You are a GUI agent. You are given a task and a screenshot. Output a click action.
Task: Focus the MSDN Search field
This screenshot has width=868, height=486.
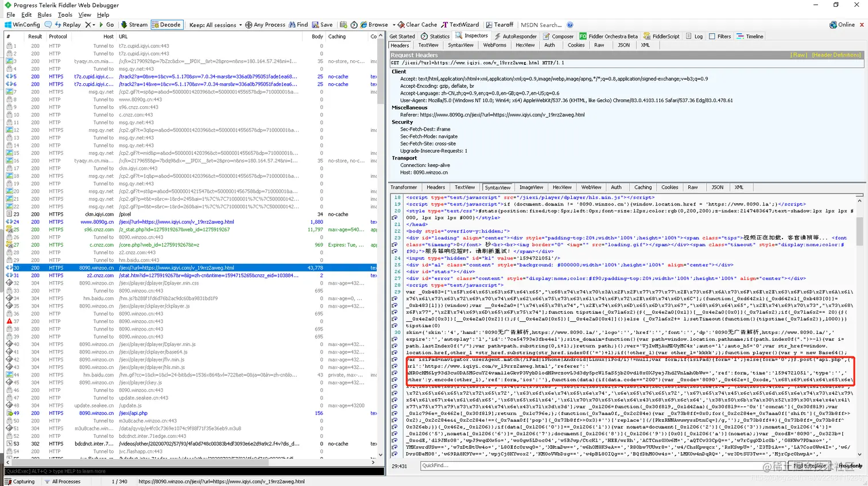[x=541, y=25]
